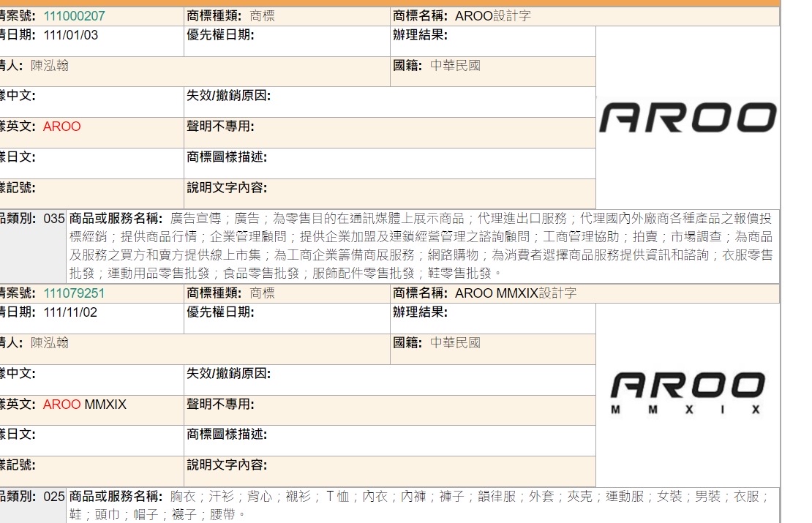Viewport: 812px width, 523px height.
Task: View the AROO MMXIX logo image
Action: click(688, 394)
